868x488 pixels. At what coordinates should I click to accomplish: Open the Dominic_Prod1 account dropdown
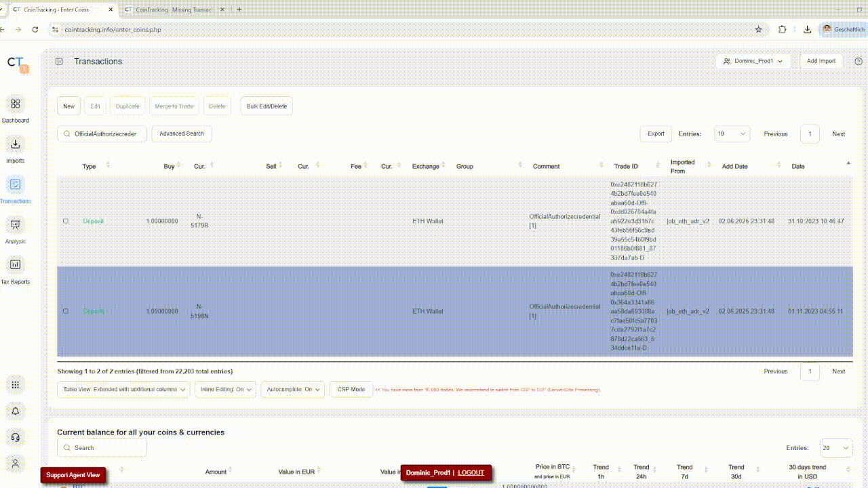[x=753, y=61]
